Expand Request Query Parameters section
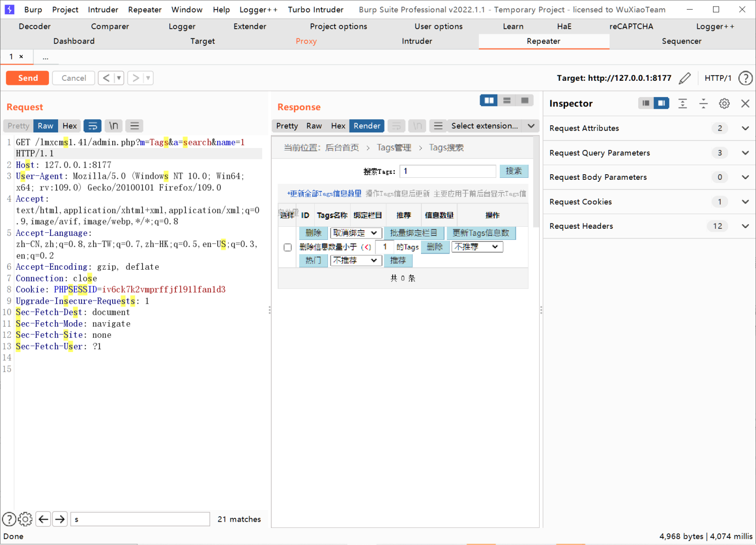This screenshot has width=756, height=545. (x=745, y=153)
